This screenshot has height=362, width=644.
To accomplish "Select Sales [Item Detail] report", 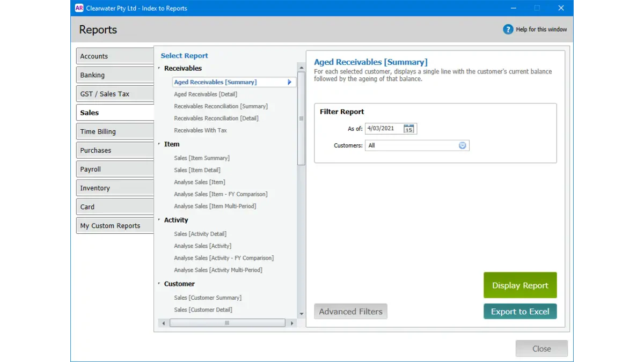I will click(x=197, y=170).
